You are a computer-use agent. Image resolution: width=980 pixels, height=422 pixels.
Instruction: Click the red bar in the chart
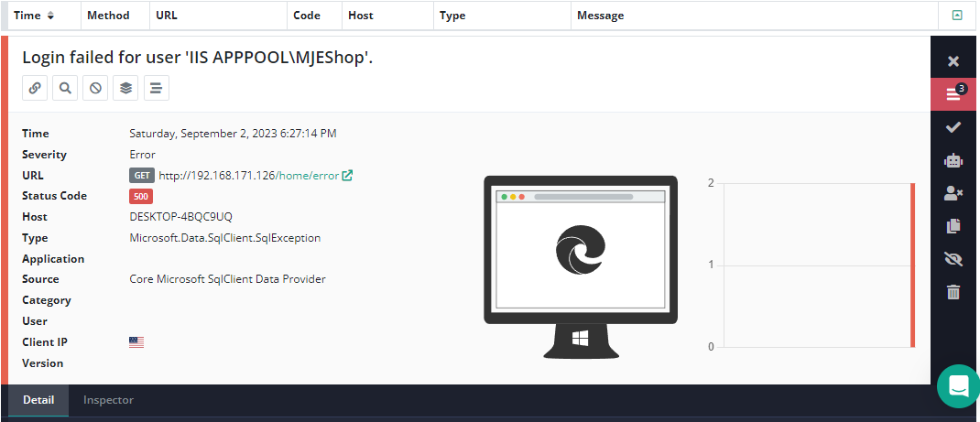pyautogui.click(x=912, y=265)
